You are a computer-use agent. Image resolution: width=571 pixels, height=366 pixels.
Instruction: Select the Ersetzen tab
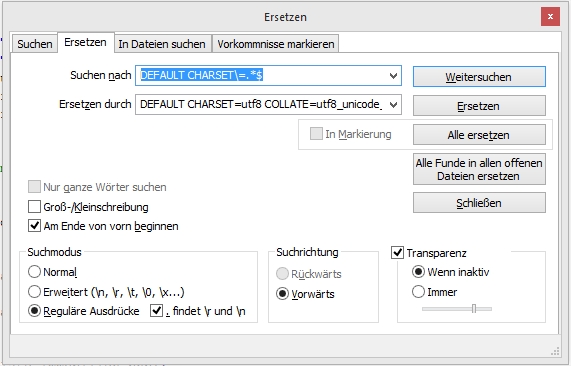tap(86, 42)
